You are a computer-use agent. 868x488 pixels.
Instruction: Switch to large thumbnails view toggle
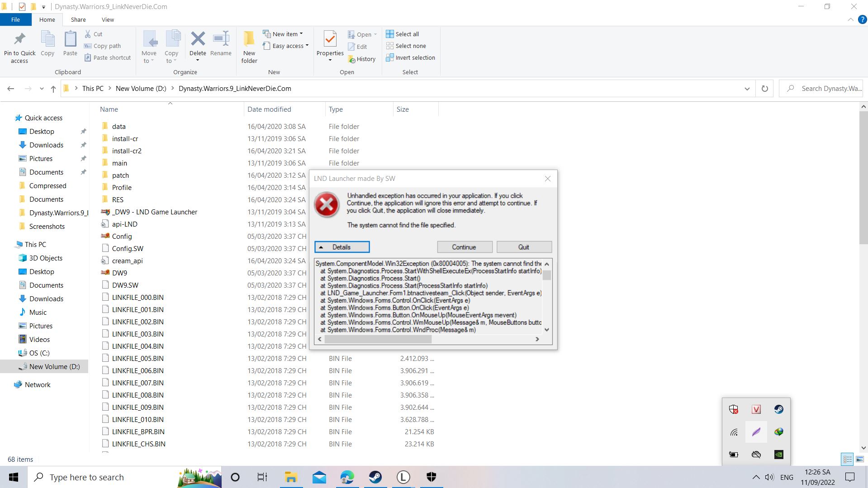860,459
